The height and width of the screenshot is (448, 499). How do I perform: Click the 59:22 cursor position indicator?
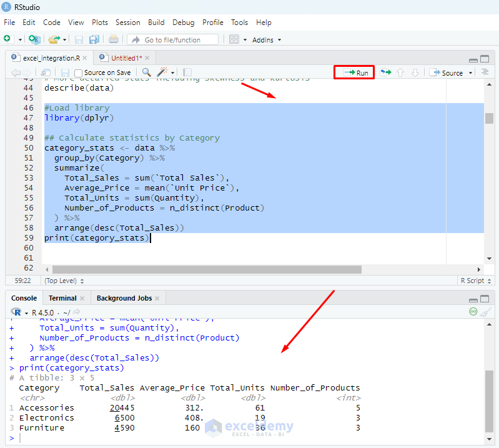pyautogui.click(x=22, y=281)
